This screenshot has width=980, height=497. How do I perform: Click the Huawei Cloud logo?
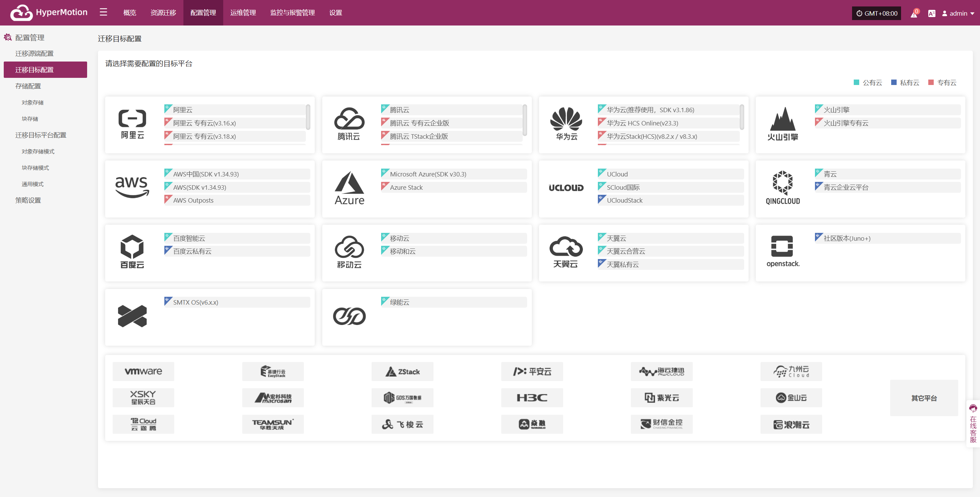click(566, 124)
